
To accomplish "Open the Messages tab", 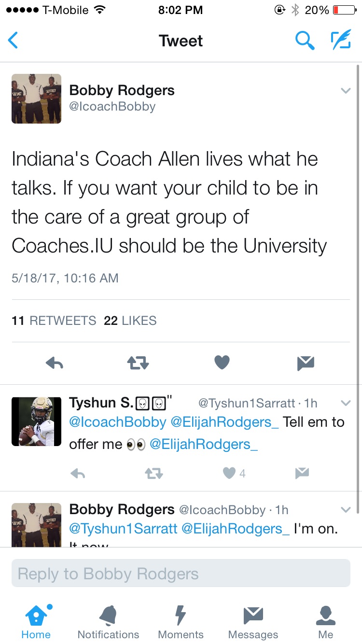I will (x=253, y=622).
